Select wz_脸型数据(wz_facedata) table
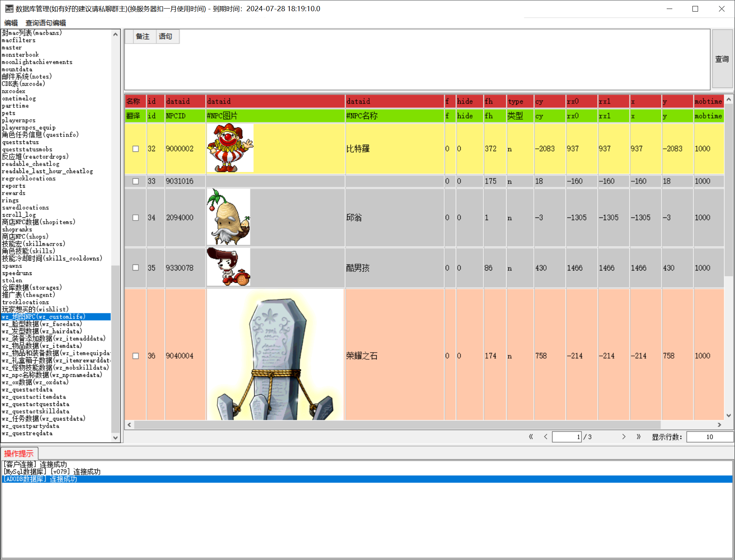Image resolution: width=735 pixels, height=560 pixels. pos(56,324)
